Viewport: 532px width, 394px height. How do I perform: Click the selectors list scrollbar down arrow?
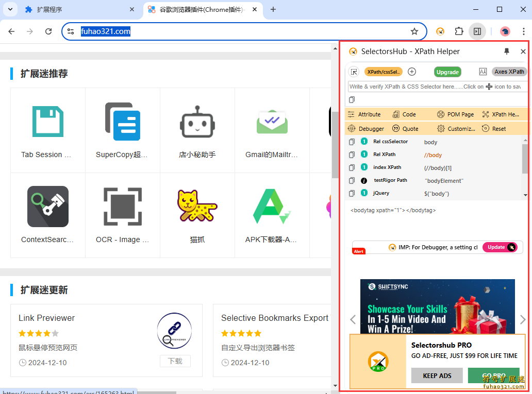click(525, 195)
